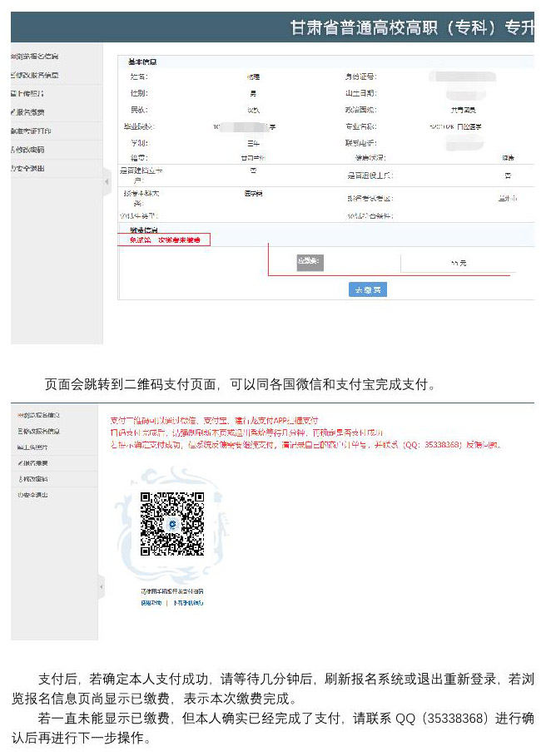Click the 出生日期 label
Image resolution: width=551 pixels, height=756 pixels.
[361, 93]
